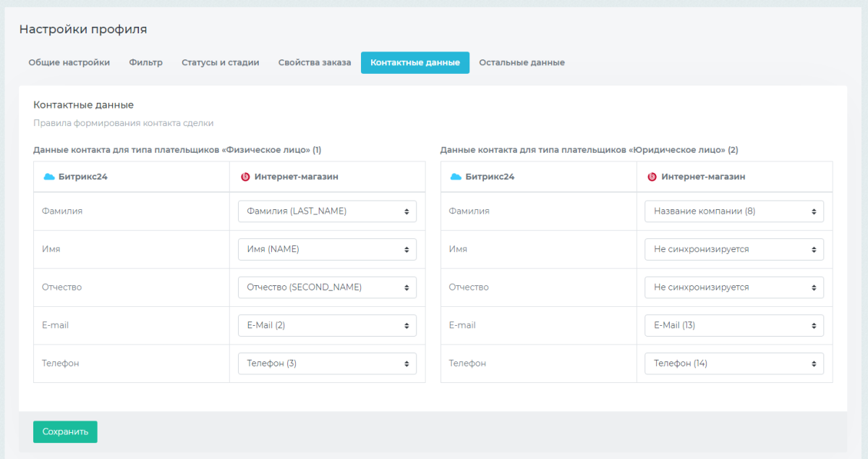Switch to the Общие настройки tab
Screen dimensions: 868x459
point(69,63)
